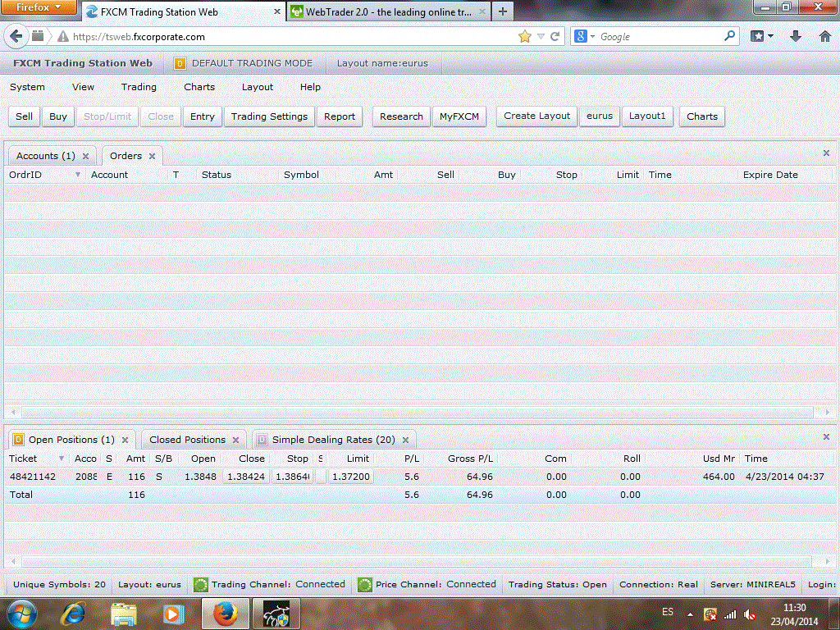
Task: Open the Firefox downloads arrow icon
Action: pyautogui.click(x=796, y=36)
